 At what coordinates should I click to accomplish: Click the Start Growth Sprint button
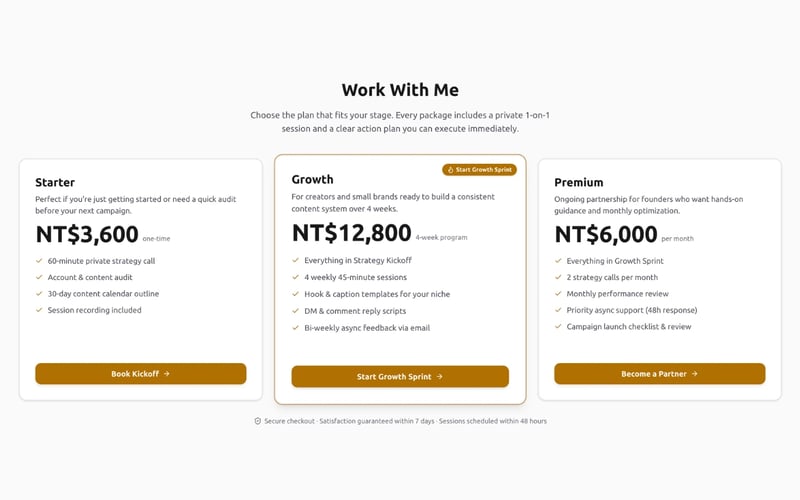point(400,377)
